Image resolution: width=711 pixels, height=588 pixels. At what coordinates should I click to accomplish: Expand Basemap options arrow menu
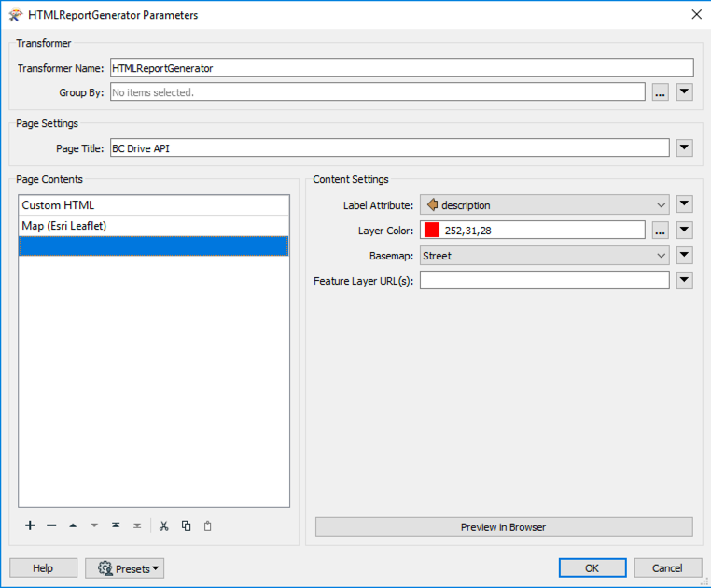pos(684,255)
